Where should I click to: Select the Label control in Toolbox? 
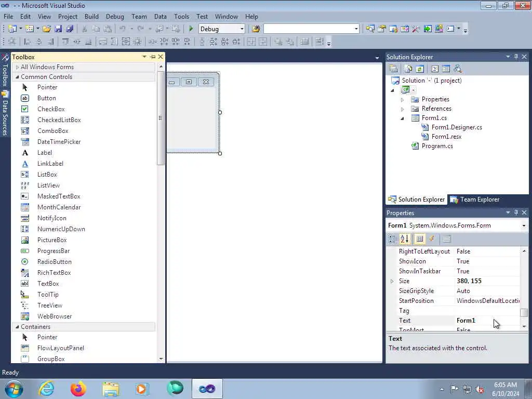point(45,153)
